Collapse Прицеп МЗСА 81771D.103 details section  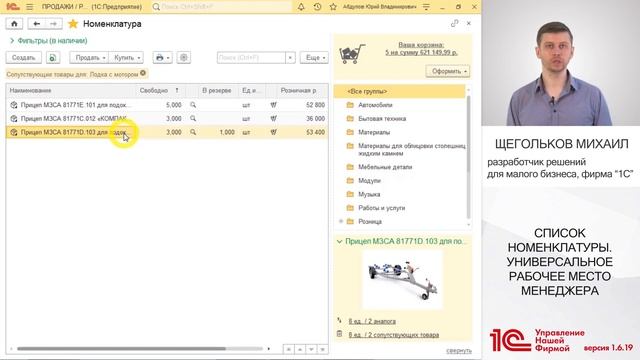pyautogui.click(x=339, y=241)
